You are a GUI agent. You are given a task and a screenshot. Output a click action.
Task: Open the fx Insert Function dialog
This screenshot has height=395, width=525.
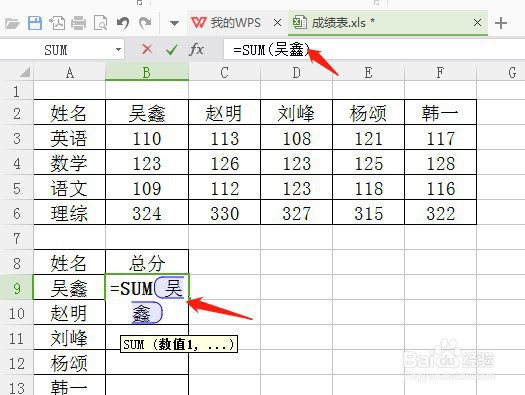click(x=197, y=50)
